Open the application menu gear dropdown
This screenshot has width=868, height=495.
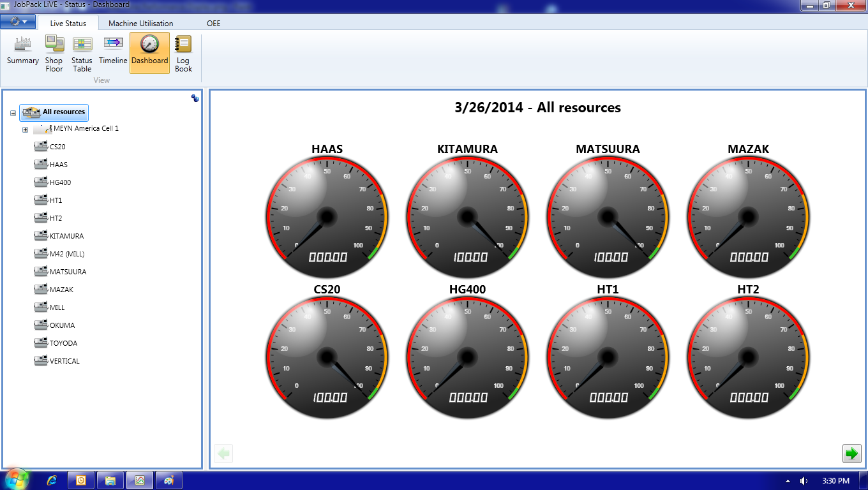click(18, 22)
